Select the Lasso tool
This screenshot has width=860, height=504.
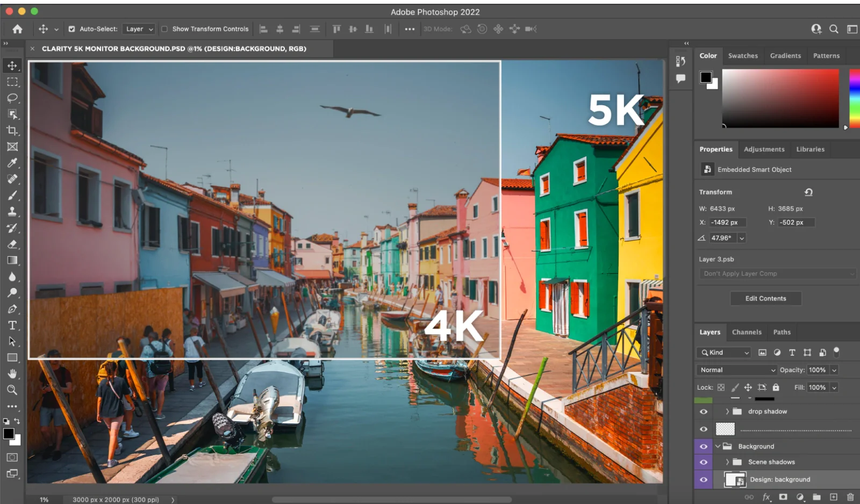pos(12,98)
